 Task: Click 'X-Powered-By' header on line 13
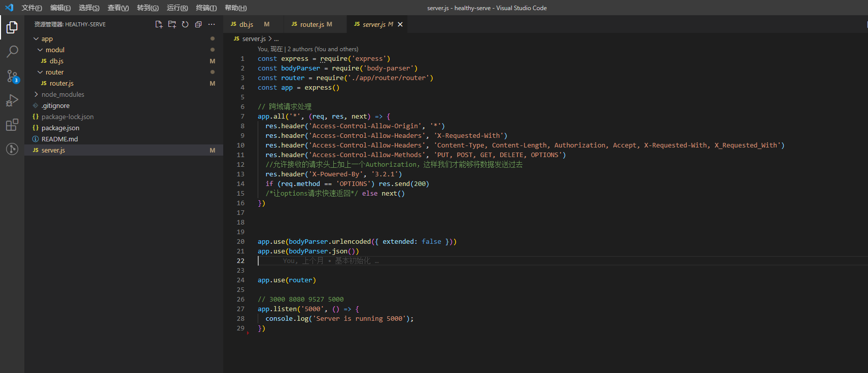point(335,174)
